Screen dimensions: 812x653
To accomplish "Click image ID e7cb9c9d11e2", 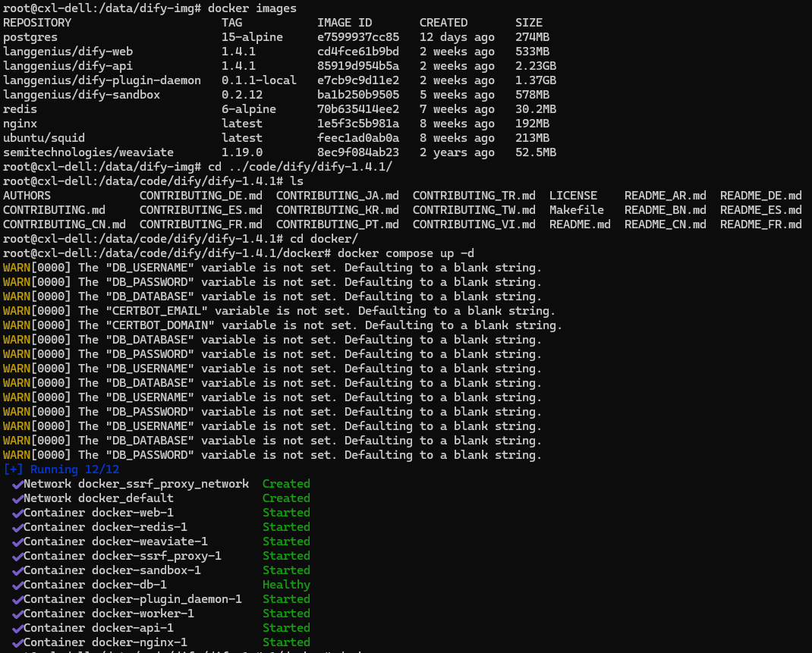I will click(358, 80).
